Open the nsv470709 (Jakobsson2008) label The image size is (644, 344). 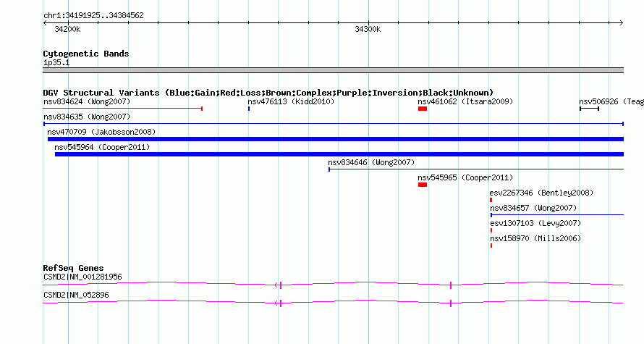tap(101, 132)
